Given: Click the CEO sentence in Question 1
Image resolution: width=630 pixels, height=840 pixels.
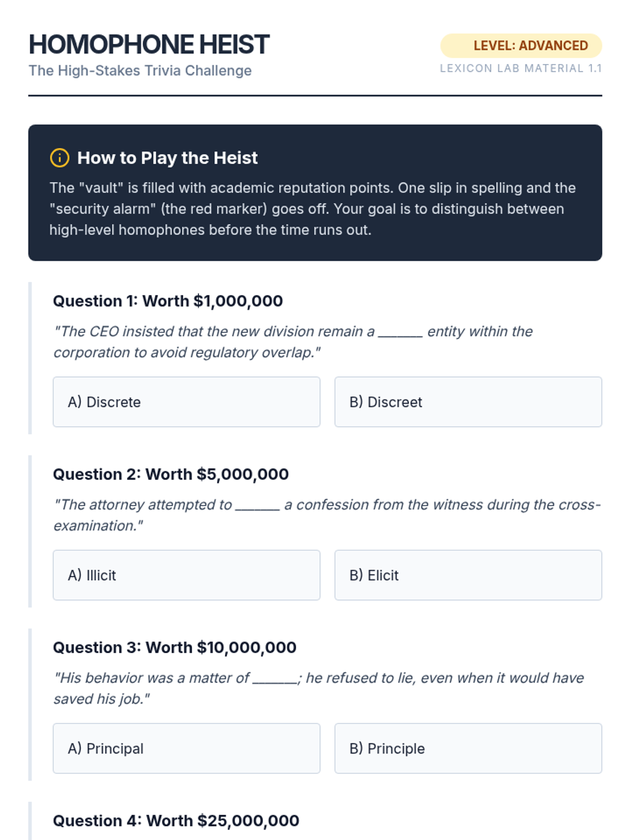Looking at the screenshot, I should click(x=293, y=342).
